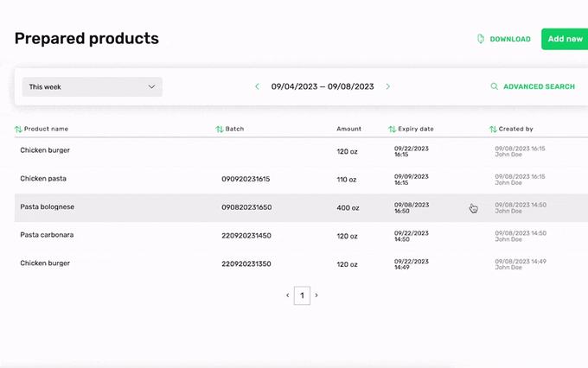Open the Chicken burger row with batch 220920231350
The width and height of the screenshot is (588, 368).
[301, 264]
